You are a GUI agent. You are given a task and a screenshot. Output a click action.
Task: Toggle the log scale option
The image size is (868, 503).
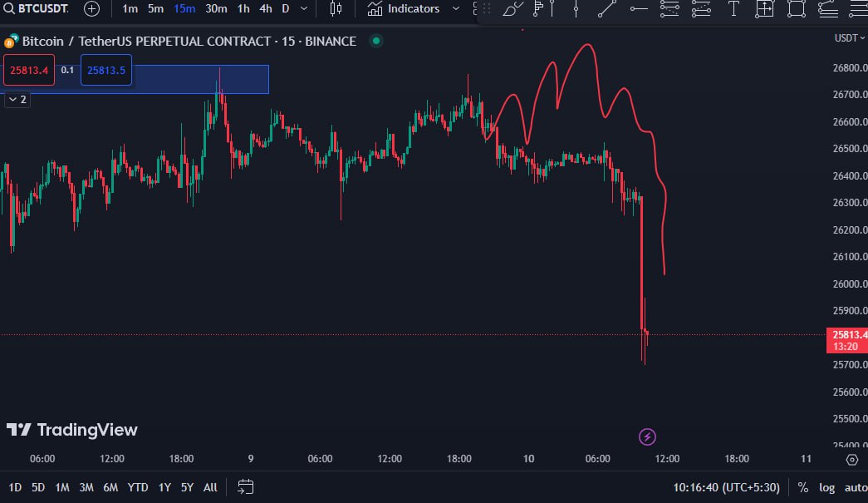coord(826,487)
